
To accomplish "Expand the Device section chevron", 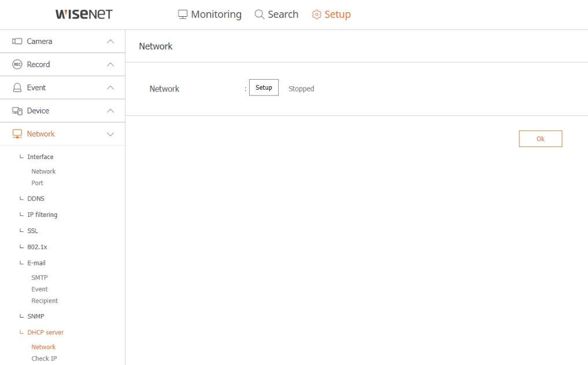I will [x=110, y=110].
